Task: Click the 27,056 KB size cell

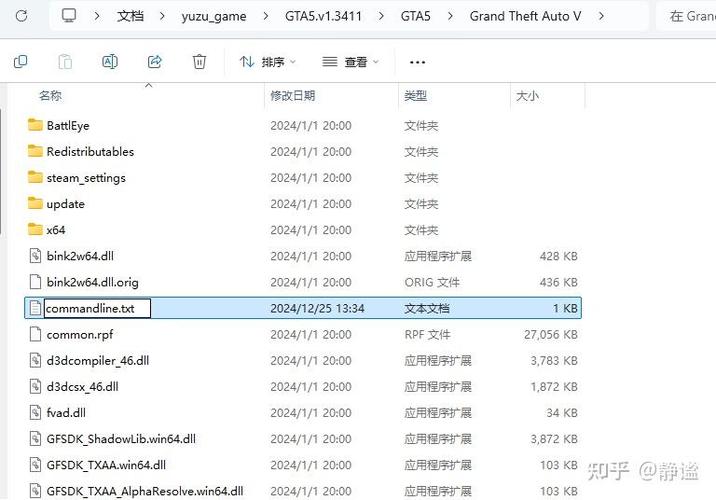Action: tap(551, 335)
